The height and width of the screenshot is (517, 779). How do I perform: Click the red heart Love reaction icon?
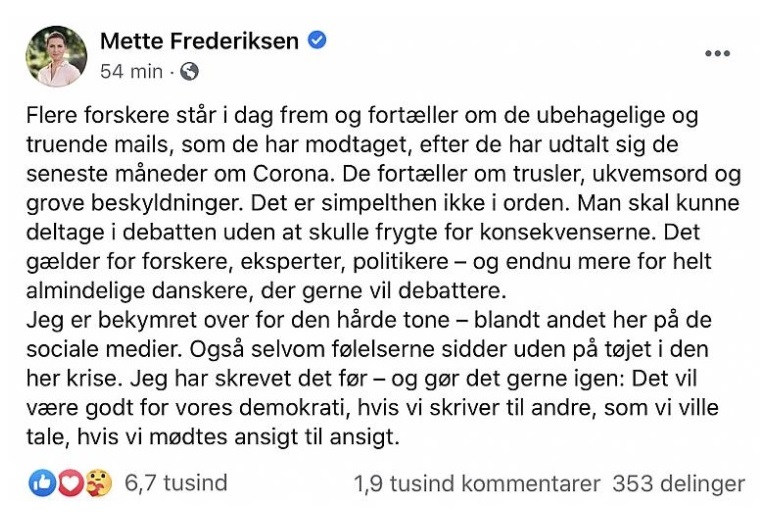pyautogui.click(x=69, y=484)
